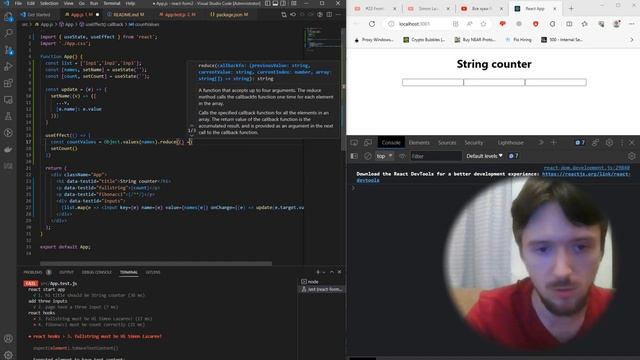Click the third String counter input
Viewport: 640px width, 360px height.
coord(556,82)
